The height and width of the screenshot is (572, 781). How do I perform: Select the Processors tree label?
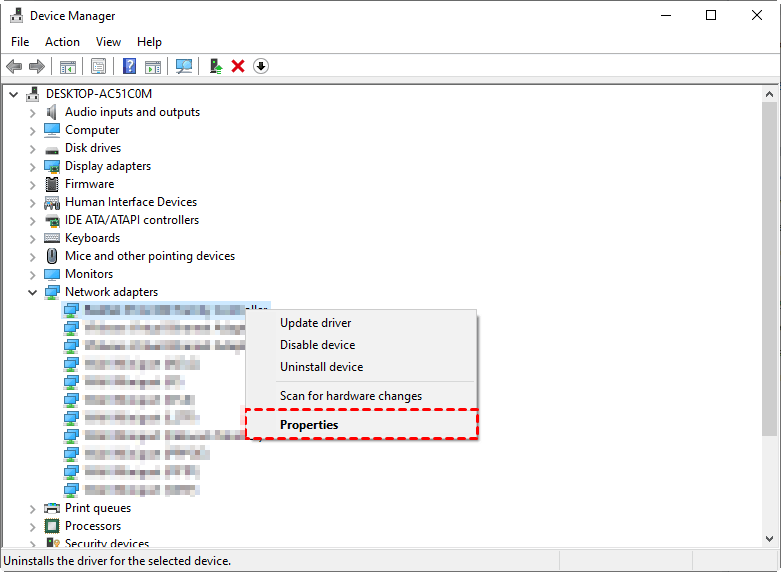click(x=93, y=526)
